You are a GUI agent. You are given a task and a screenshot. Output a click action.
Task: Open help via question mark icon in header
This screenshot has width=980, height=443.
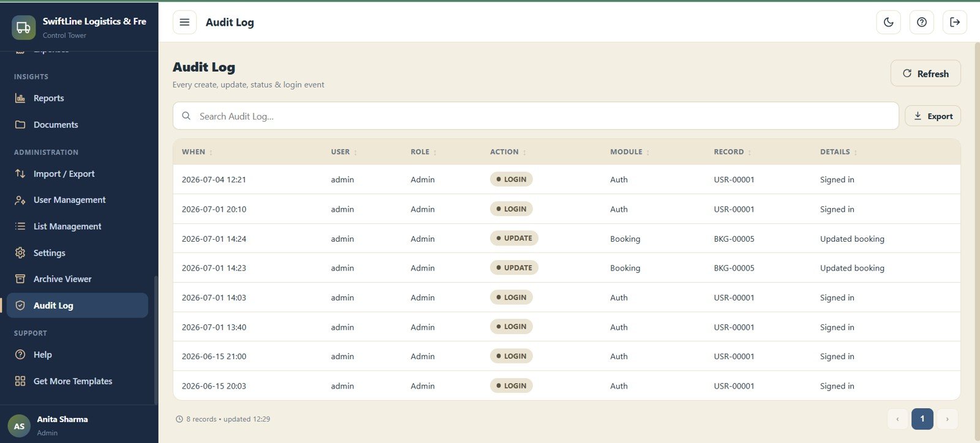tap(922, 22)
